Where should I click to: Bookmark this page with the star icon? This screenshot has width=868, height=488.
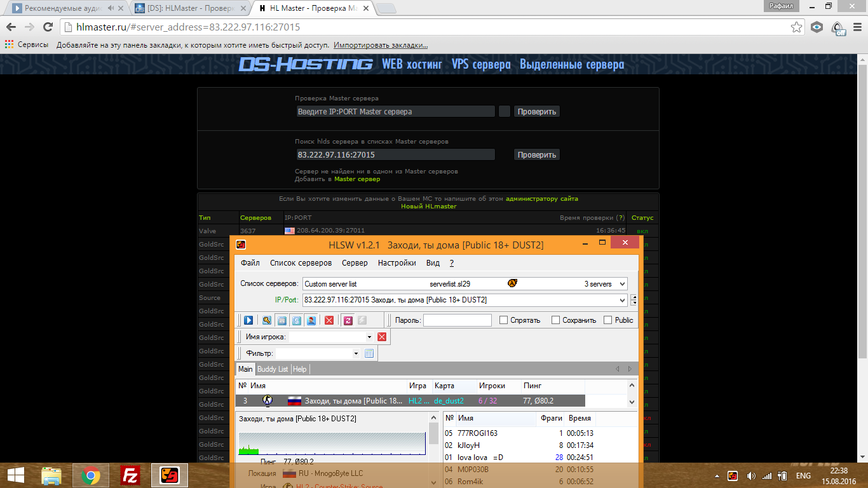pos(796,27)
